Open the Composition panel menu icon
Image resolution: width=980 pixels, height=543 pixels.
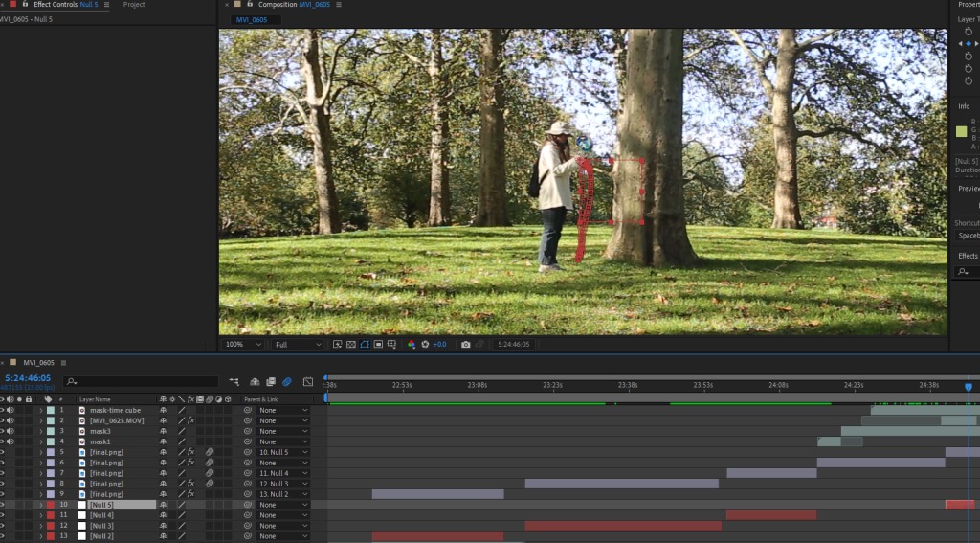[339, 5]
